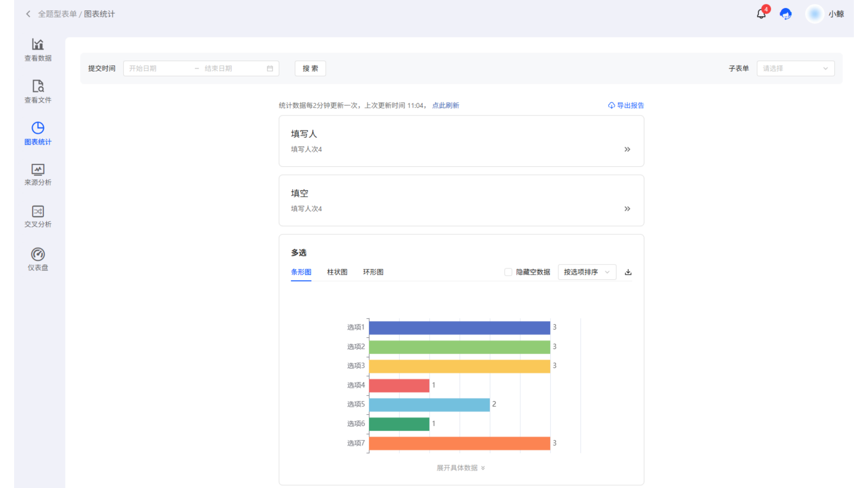Switch to the 环形图 tab
The image size is (868, 488).
pyautogui.click(x=373, y=272)
